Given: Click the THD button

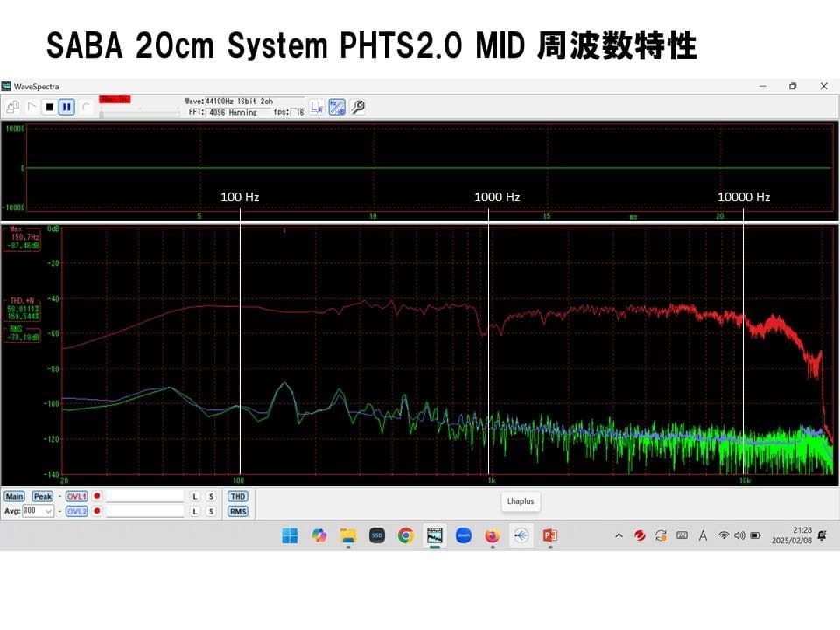Looking at the screenshot, I should point(237,496).
